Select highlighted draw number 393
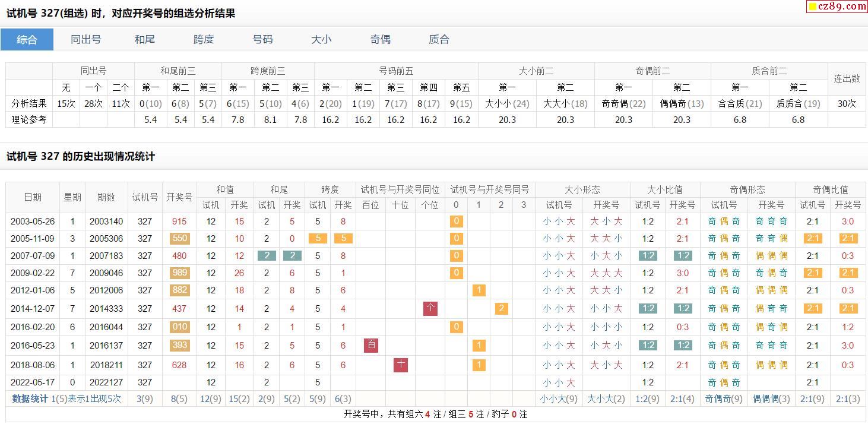Viewport: 868px width, 424px height. tap(179, 345)
